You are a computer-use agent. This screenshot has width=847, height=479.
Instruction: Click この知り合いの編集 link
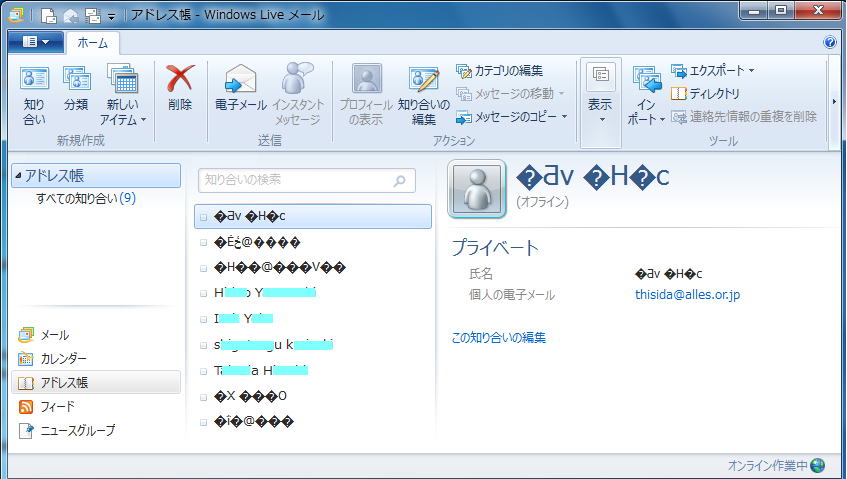point(499,338)
